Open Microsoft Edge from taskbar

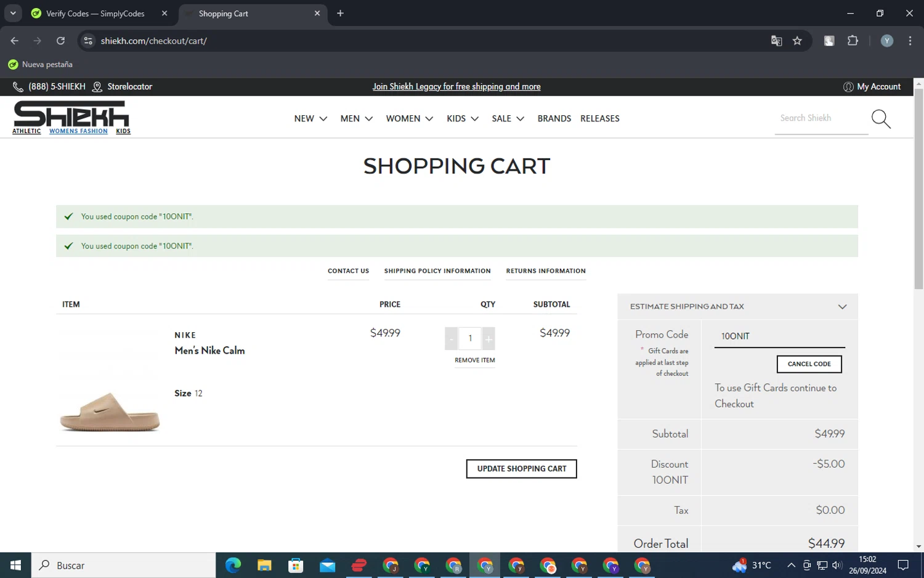pyautogui.click(x=233, y=565)
